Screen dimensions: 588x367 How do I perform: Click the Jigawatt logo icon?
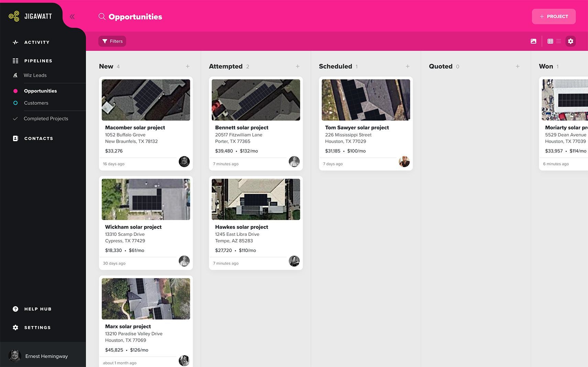14,16
